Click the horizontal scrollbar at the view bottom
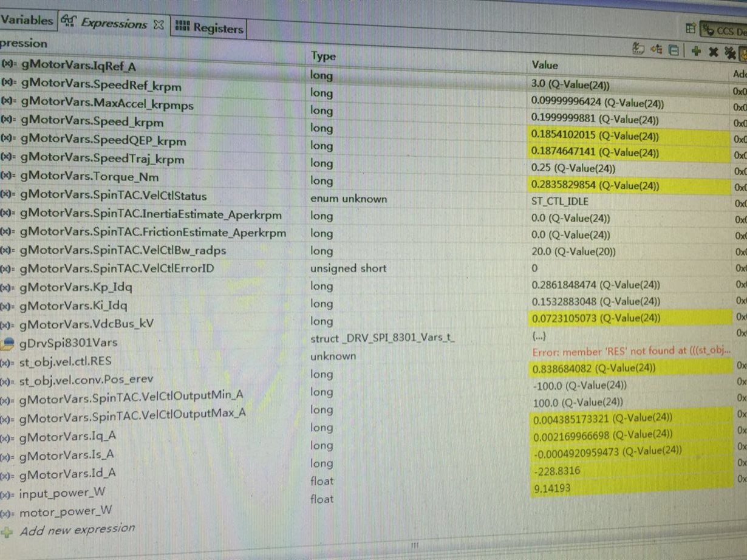Image resolution: width=747 pixels, height=560 pixels. pos(415,545)
